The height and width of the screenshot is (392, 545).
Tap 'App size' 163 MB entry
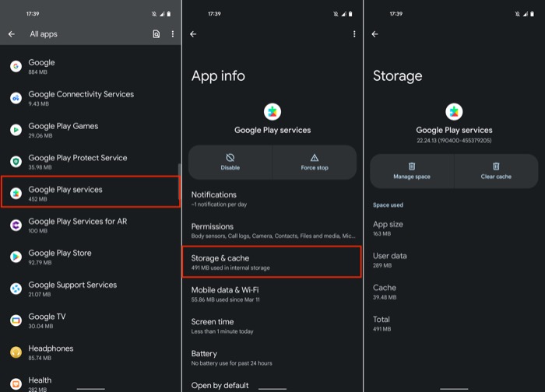tap(388, 228)
